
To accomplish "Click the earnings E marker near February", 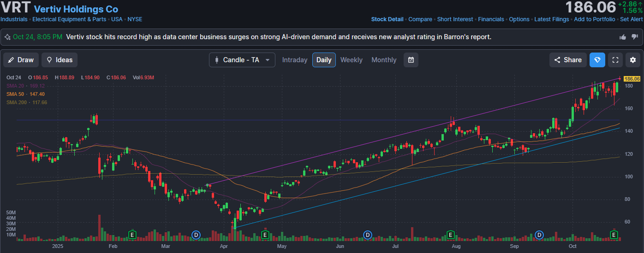I will tap(132, 235).
